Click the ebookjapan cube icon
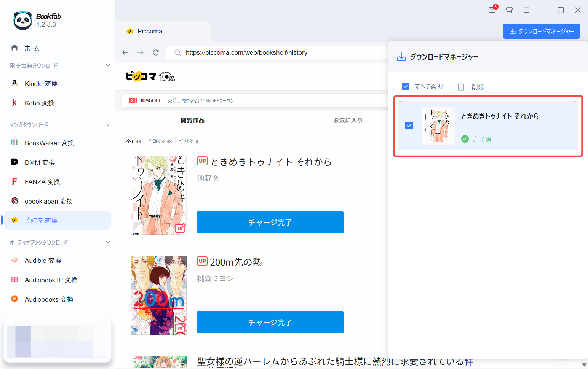Viewport: 588px width, 369px height. click(14, 200)
